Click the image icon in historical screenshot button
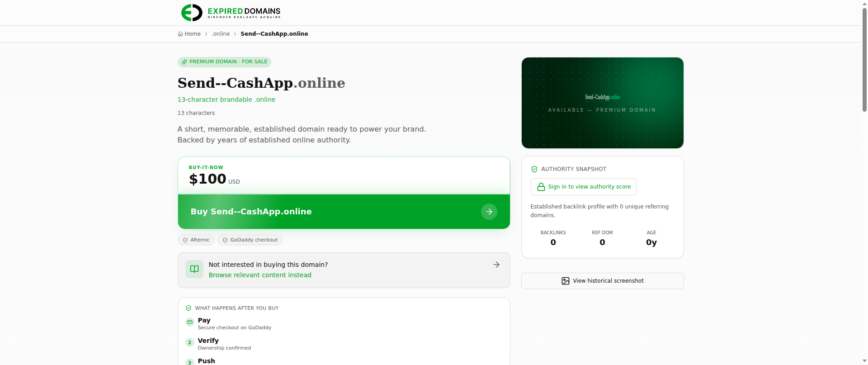Screen dimensions: 868x365 (565, 281)
